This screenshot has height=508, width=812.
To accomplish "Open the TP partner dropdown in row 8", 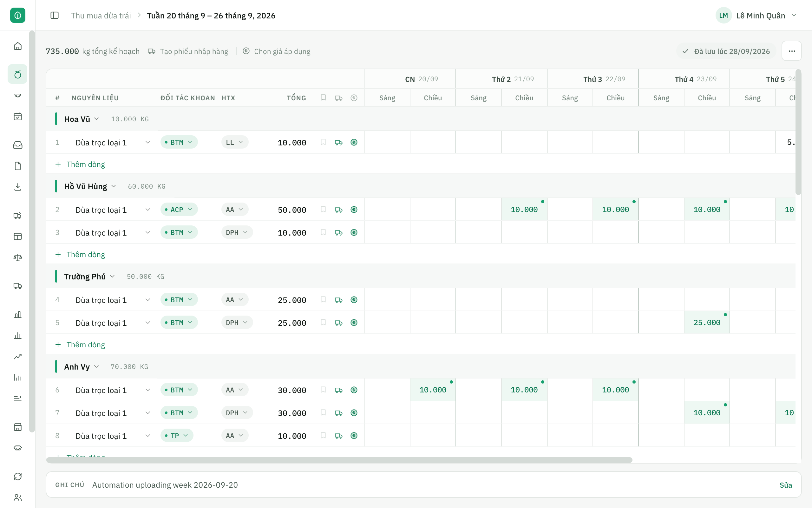I will tap(176, 436).
